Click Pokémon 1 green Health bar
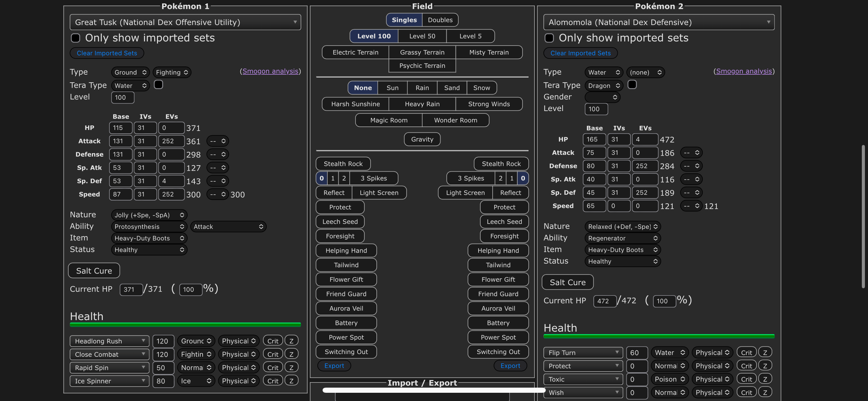868x401 pixels. (185, 325)
